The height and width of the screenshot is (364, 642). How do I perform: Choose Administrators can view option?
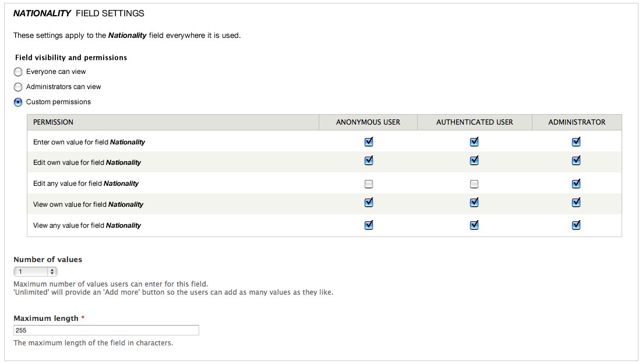click(18, 87)
